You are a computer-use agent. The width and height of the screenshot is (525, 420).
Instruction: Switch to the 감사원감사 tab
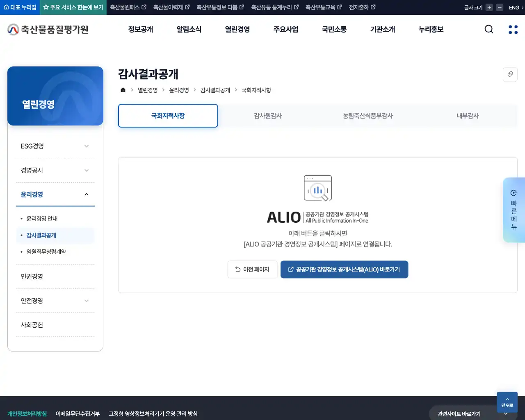coord(268,116)
